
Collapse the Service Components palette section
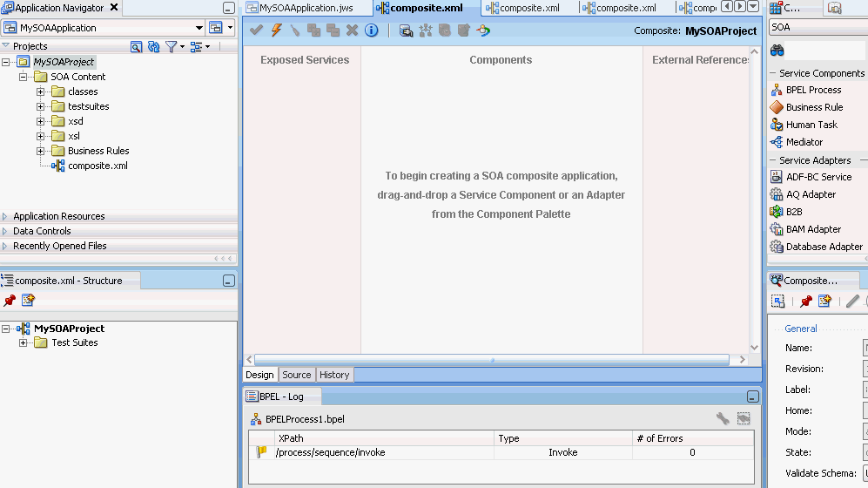click(x=772, y=73)
